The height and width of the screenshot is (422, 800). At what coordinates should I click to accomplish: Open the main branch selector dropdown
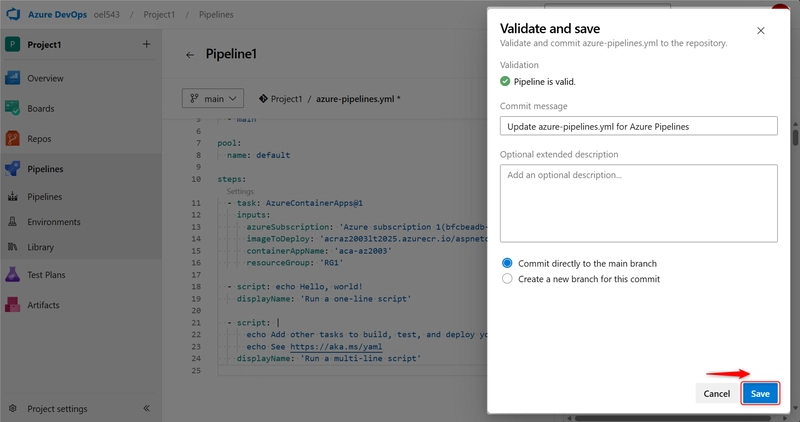coord(213,98)
